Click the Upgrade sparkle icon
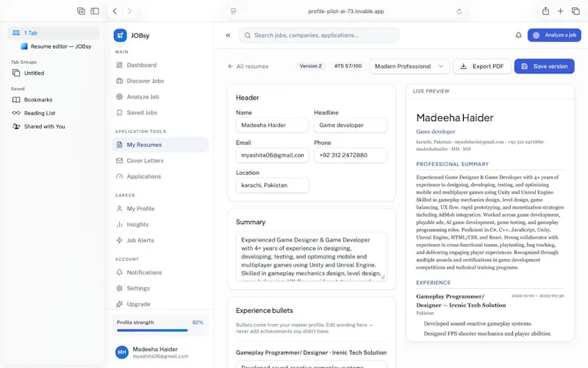This screenshot has width=588, height=368. [119, 304]
